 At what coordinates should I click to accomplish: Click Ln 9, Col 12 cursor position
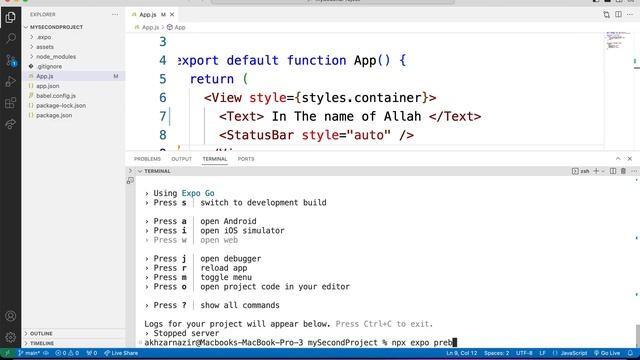coord(462,353)
